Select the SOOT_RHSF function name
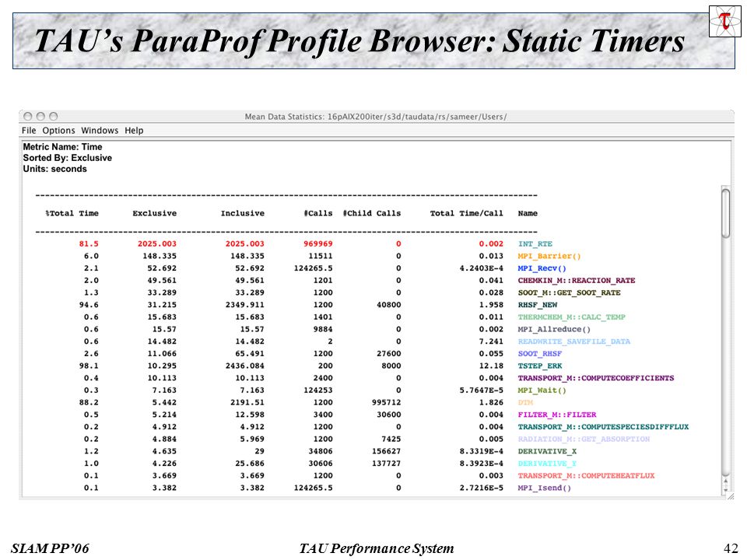The height and width of the screenshot is (560, 747). tap(540, 354)
